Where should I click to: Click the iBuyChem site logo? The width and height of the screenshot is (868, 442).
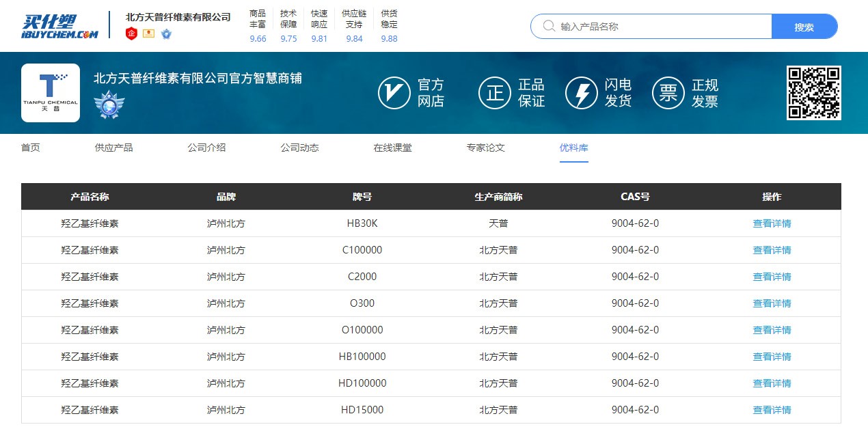pyautogui.click(x=59, y=26)
